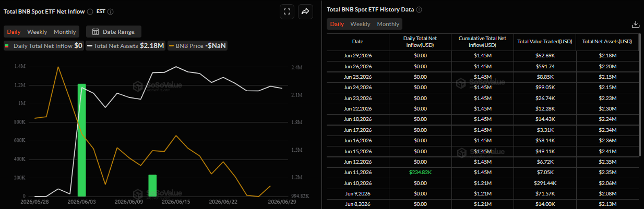Click the $62.69K value traded cell
This screenshot has height=209, width=644.
544,55
